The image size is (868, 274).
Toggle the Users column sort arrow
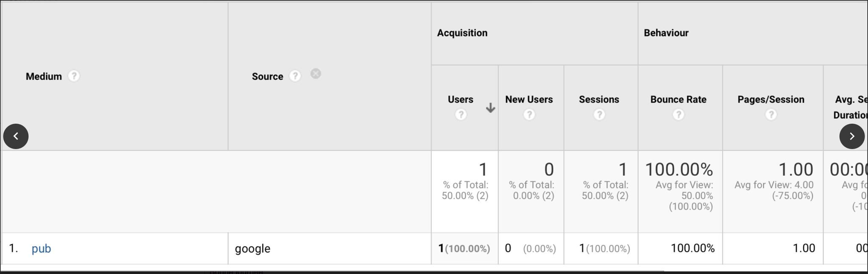point(490,108)
